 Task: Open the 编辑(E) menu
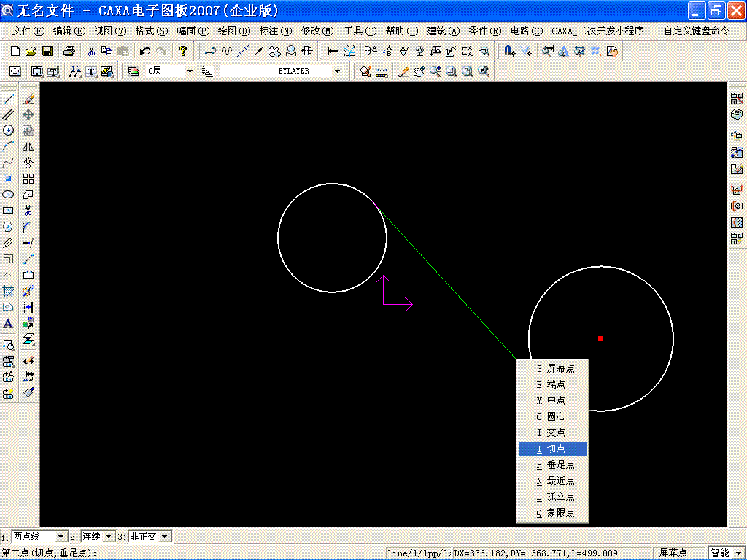[x=69, y=31]
